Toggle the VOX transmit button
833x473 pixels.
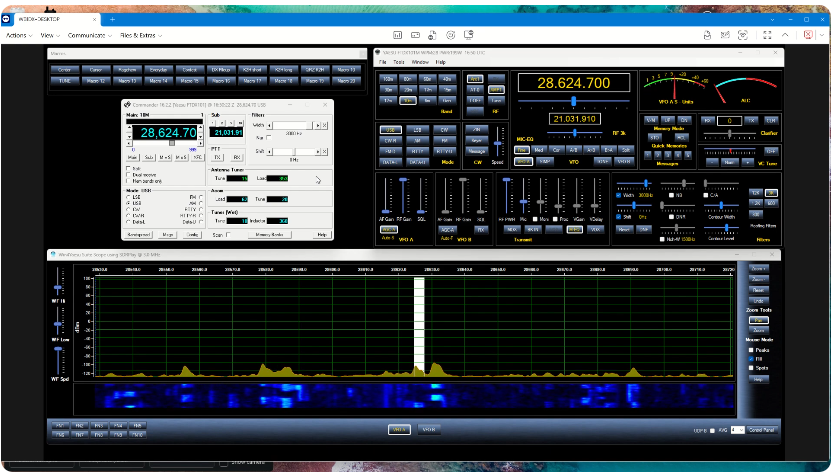[x=597, y=229]
